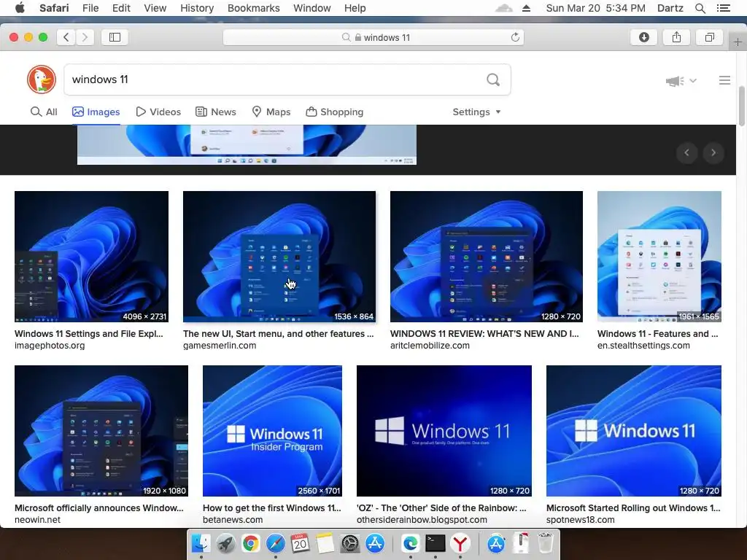
Task: Open the Safari share button
Action: coord(676,37)
